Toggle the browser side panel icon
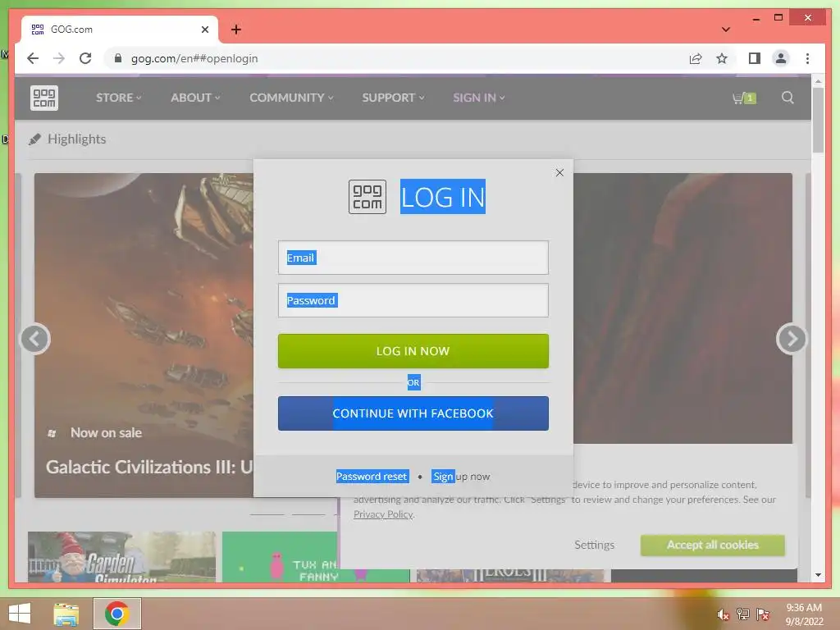This screenshot has width=840, height=630. 755,58
